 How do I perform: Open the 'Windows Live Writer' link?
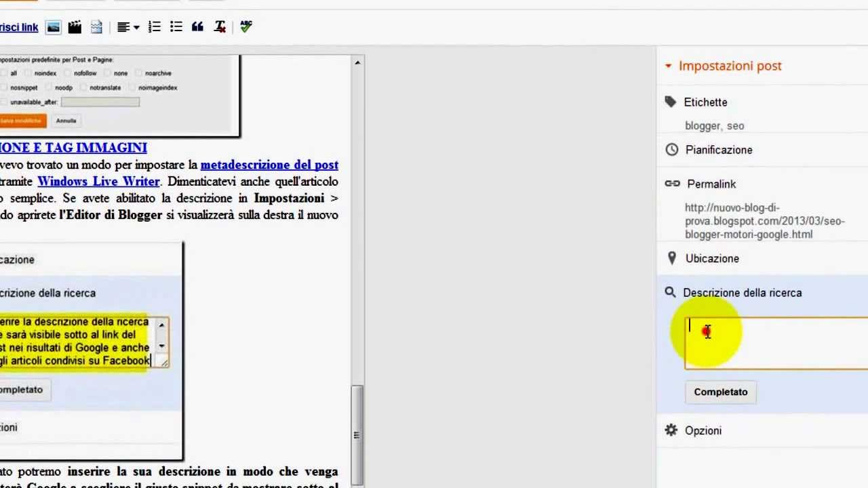98,182
